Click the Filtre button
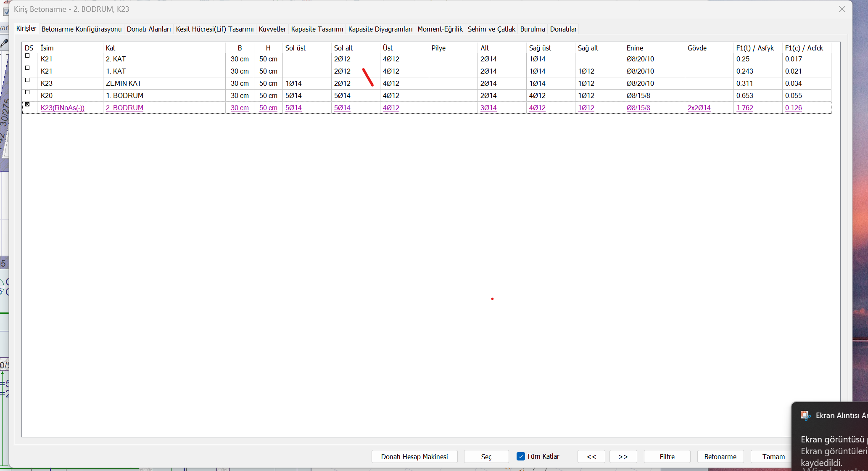The height and width of the screenshot is (471, 868). point(667,457)
